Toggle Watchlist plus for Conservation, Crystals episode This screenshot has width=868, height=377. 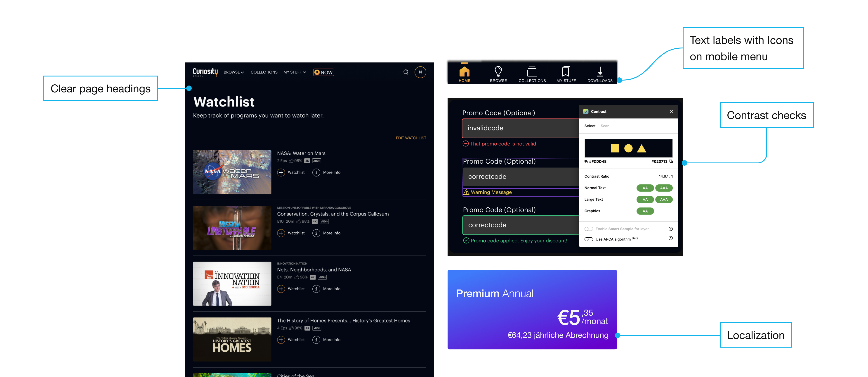point(281,233)
